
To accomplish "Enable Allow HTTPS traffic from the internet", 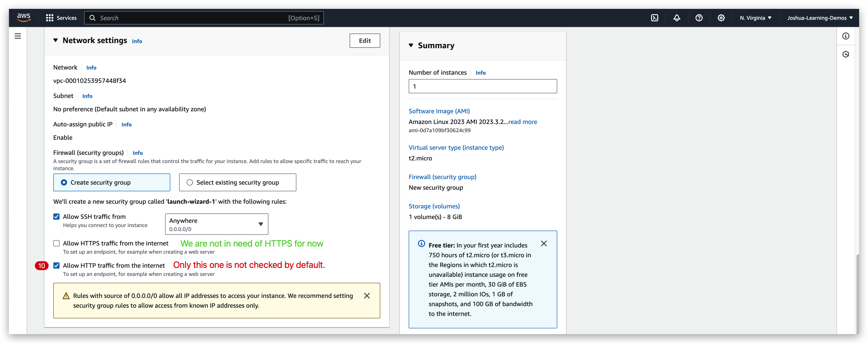I will click(x=56, y=243).
